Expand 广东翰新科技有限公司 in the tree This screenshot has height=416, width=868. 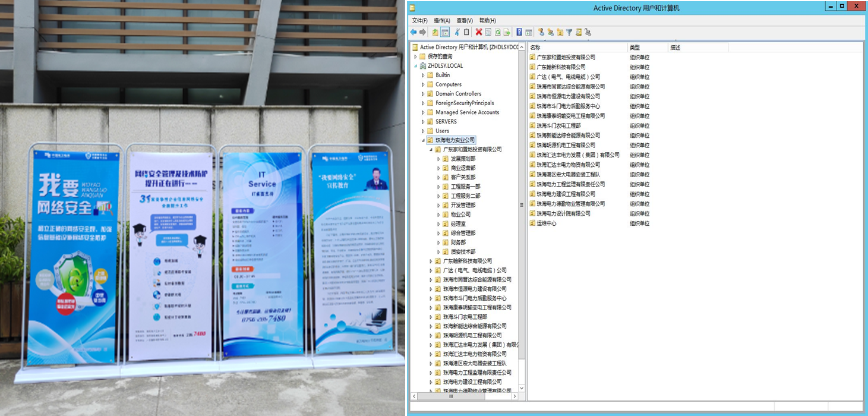pos(431,261)
